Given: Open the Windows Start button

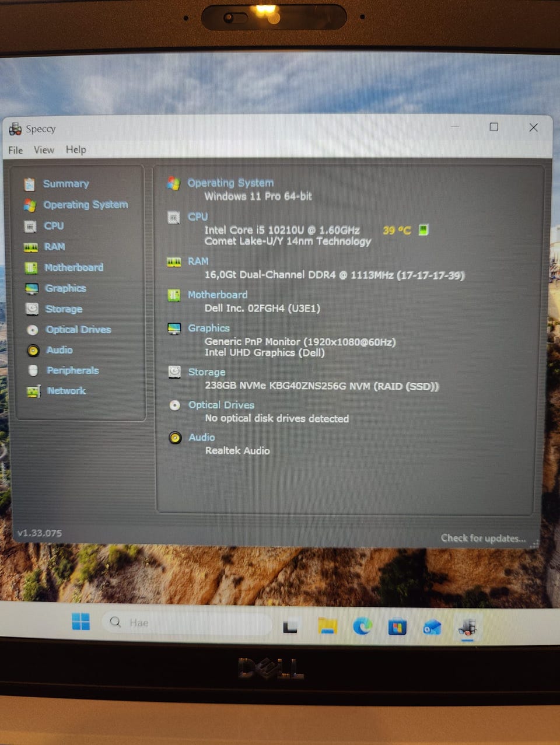Looking at the screenshot, I should click(x=80, y=622).
